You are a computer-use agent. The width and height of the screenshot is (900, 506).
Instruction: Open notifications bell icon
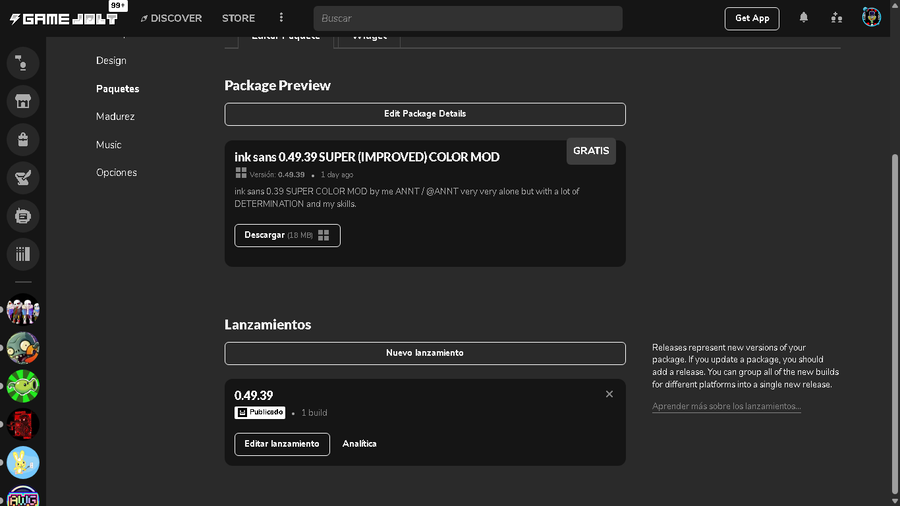804,18
